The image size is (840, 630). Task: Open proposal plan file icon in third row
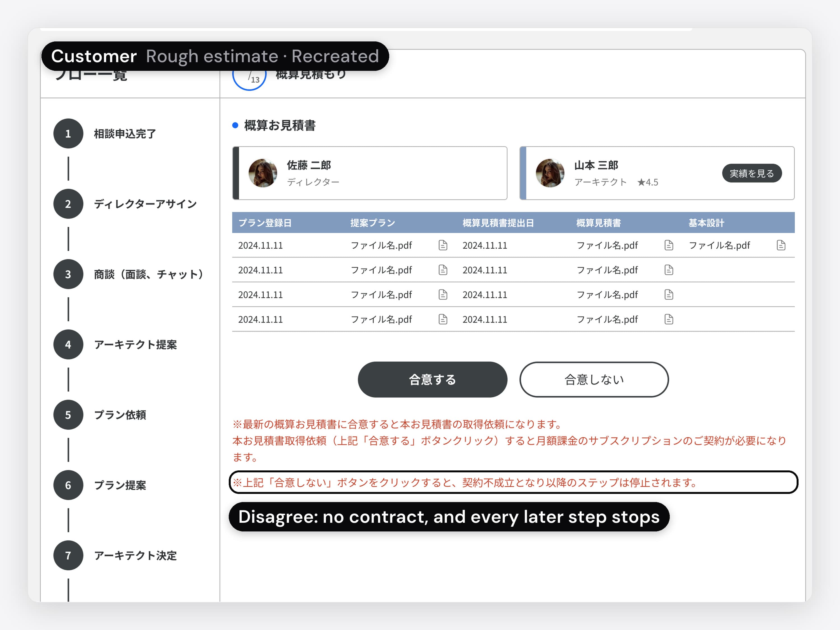[443, 295]
